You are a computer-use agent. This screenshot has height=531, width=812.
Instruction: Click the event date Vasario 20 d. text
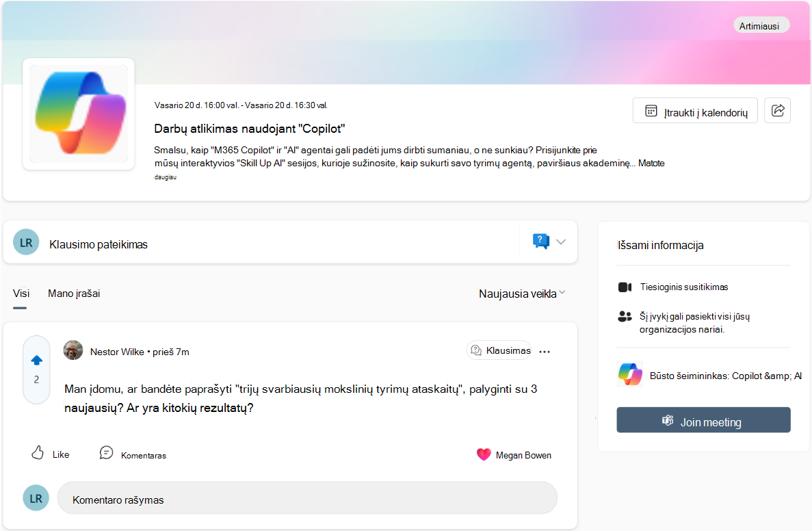tap(241, 105)
